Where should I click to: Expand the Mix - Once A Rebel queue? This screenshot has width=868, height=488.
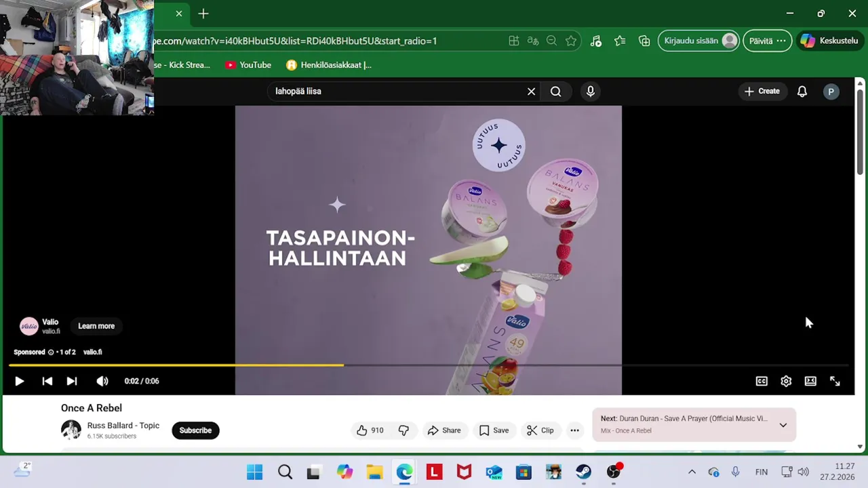click(x=783, y=425)
